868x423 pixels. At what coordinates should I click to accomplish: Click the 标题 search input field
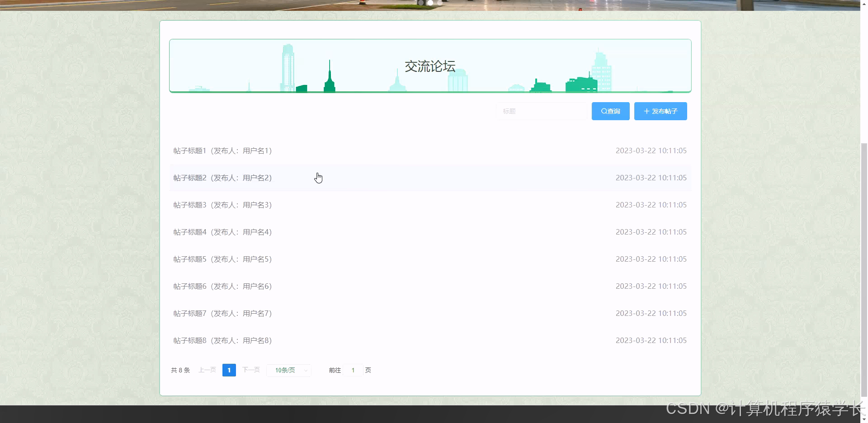click(542, 111)
